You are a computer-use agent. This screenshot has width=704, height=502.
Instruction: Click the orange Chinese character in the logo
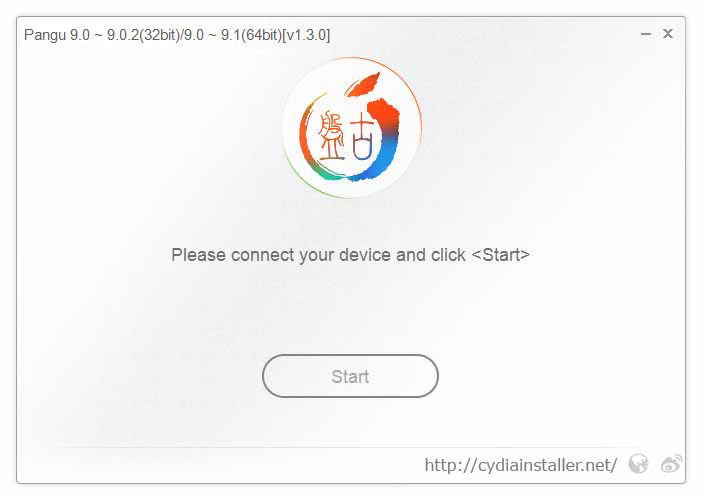(331, 136)
